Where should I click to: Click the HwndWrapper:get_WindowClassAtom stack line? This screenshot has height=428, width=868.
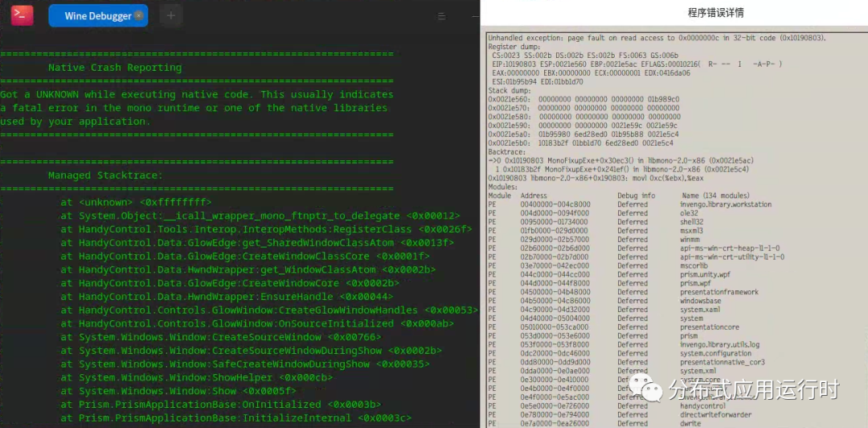(x=248, y=270)
